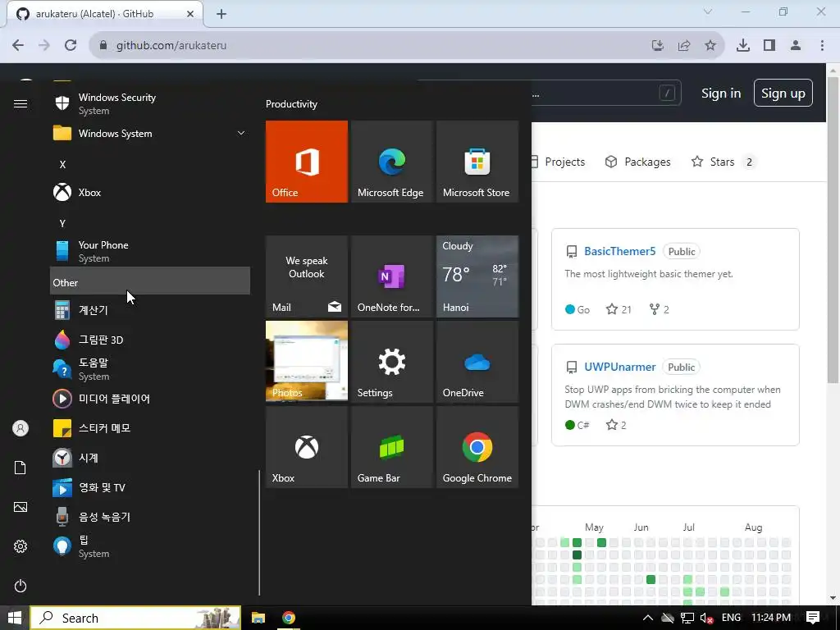Screen dimensions: 840x630
Task: Open Documents from the Start rail
Action: coord(21,468)
